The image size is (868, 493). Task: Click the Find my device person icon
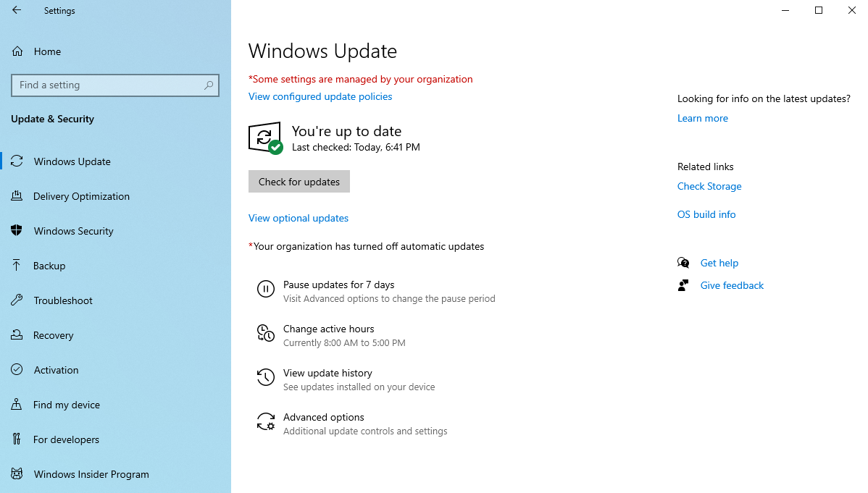[17, 405]
